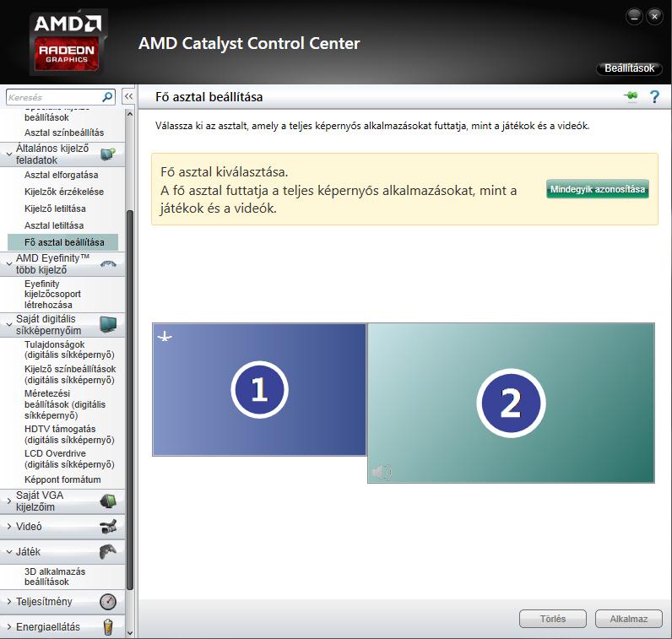Open help with question mark icon
The width and height of the screenshot is (672, 639).
(x=654, y=96)
